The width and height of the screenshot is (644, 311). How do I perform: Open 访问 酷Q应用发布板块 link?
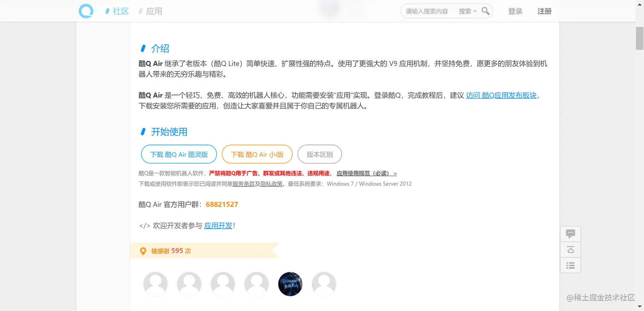coord(501,95)
